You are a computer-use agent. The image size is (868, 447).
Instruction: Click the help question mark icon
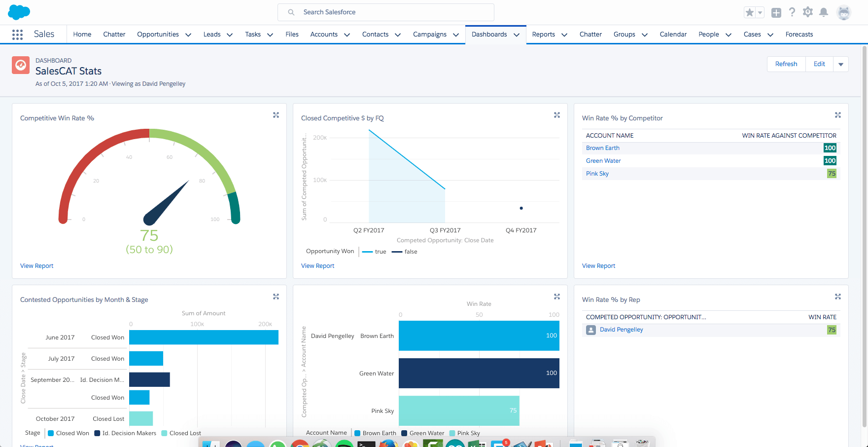[x=792, y=12]
